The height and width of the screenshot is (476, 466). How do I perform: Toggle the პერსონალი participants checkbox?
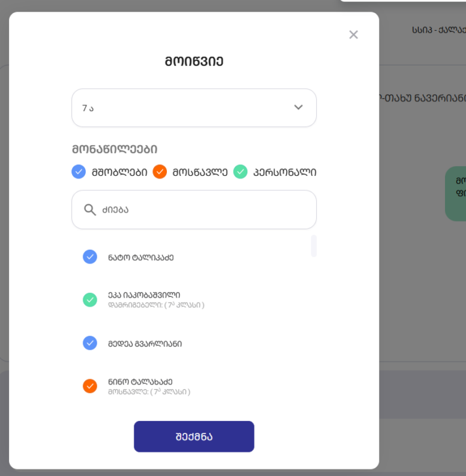click(241, 172)
